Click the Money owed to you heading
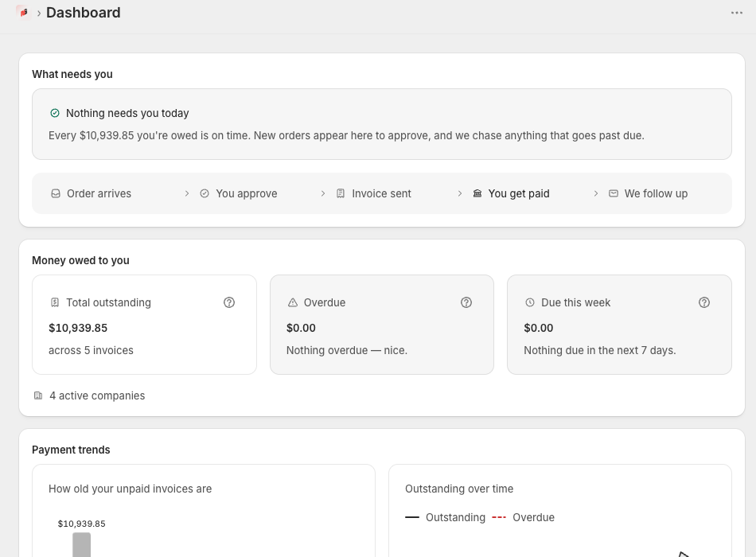The width and height of the screenshot is (756, 557). click(80, 260)
